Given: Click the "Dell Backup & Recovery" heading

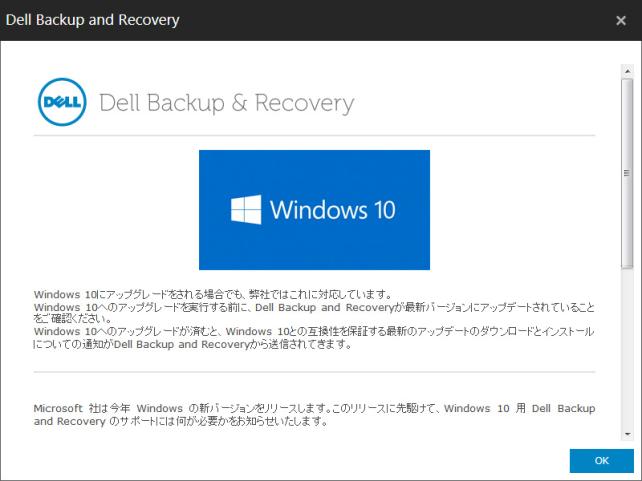Looking at the screenshot, I should (226, 103).
